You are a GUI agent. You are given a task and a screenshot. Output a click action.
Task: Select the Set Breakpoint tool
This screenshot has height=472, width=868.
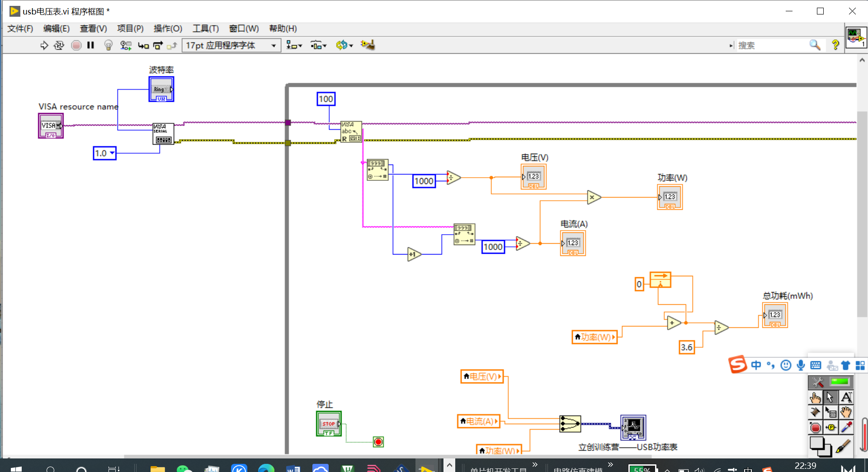tap(815, 427)
